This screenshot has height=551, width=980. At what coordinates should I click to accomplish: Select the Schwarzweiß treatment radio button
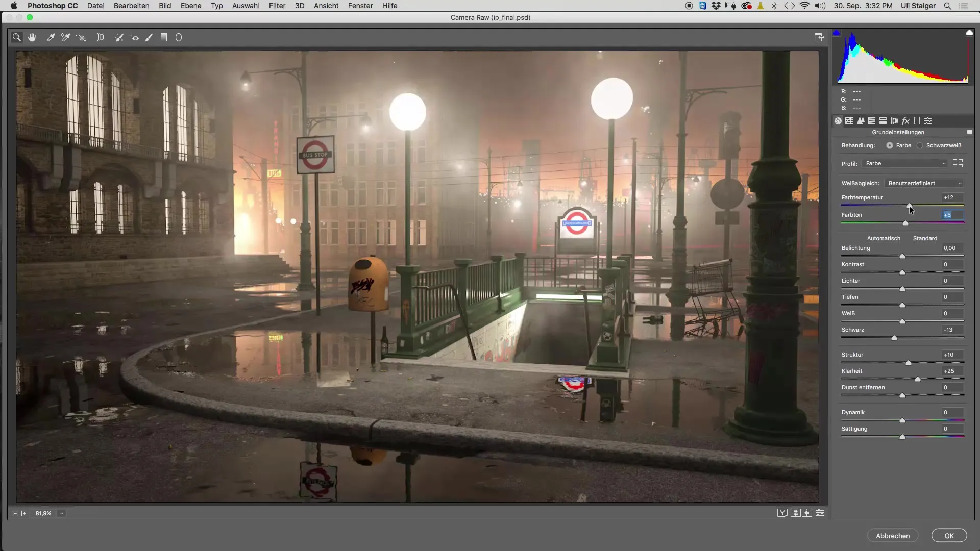(920, 145)
